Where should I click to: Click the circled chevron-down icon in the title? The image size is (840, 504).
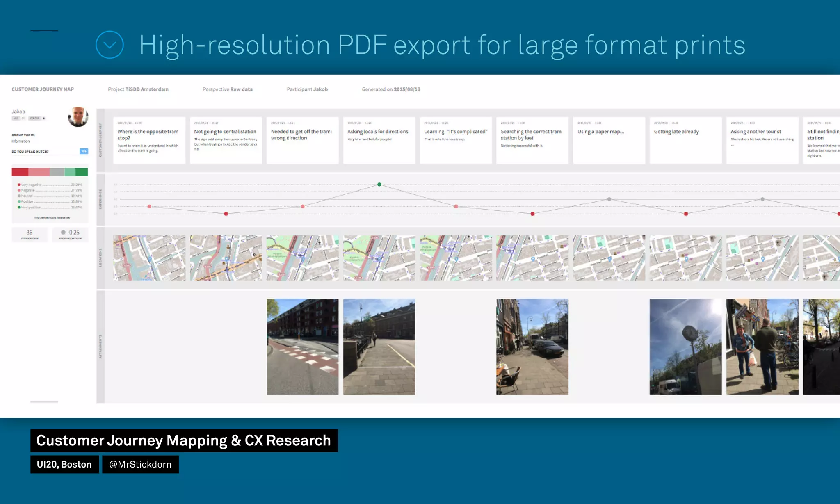coord(110,45)
